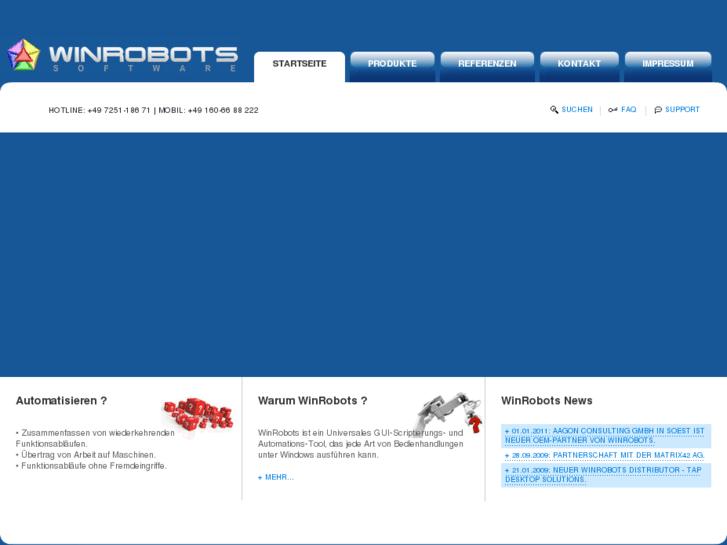Click the Hotline phone number text

(153, 110)
